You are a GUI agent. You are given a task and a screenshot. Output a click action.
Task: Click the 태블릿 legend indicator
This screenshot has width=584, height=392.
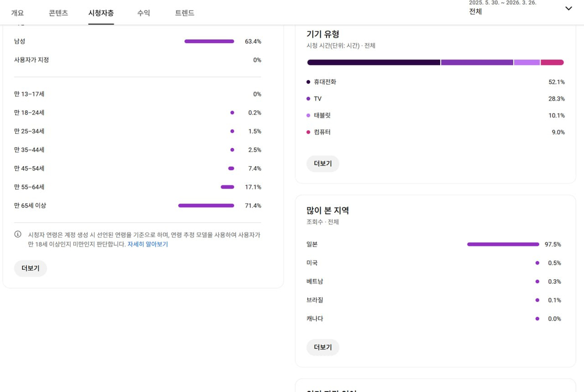(x=309, y=116)
